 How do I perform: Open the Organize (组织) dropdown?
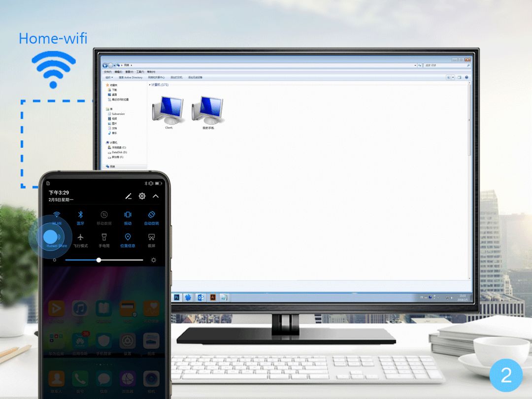[109, 77]
